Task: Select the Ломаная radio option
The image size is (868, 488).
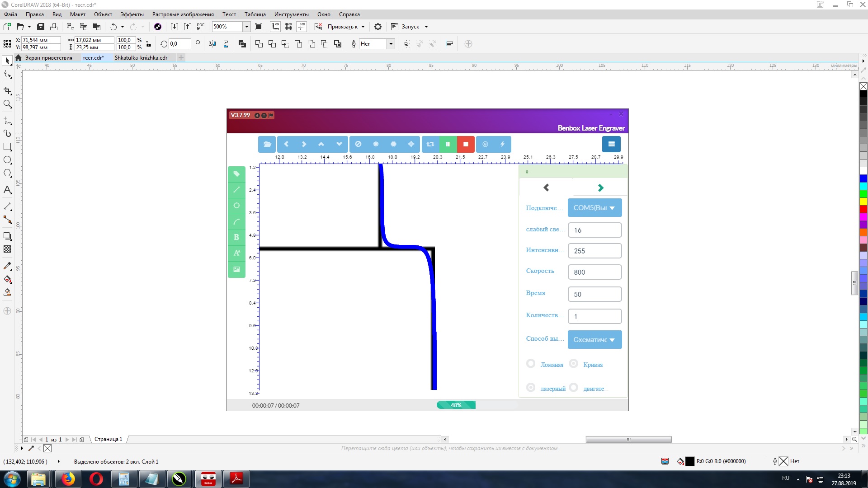Action: (531, 364)
